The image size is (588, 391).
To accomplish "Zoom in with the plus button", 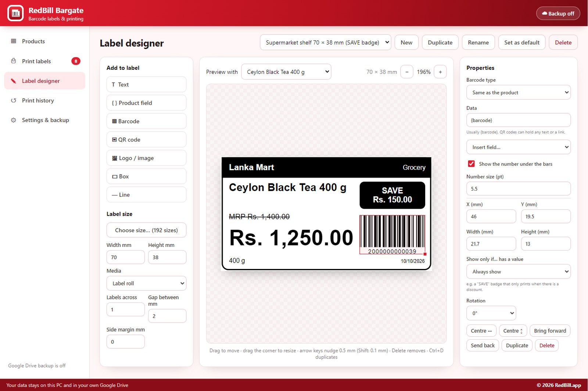I will 440,72.
